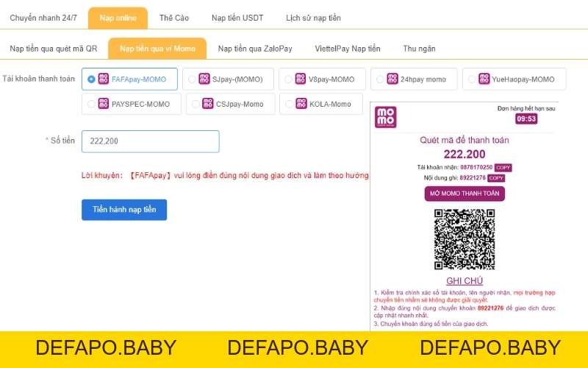The height and width of the screenshot is (368, 588).
Task: Click the 222.200 amount in payment panel
Action: (465, 155)
